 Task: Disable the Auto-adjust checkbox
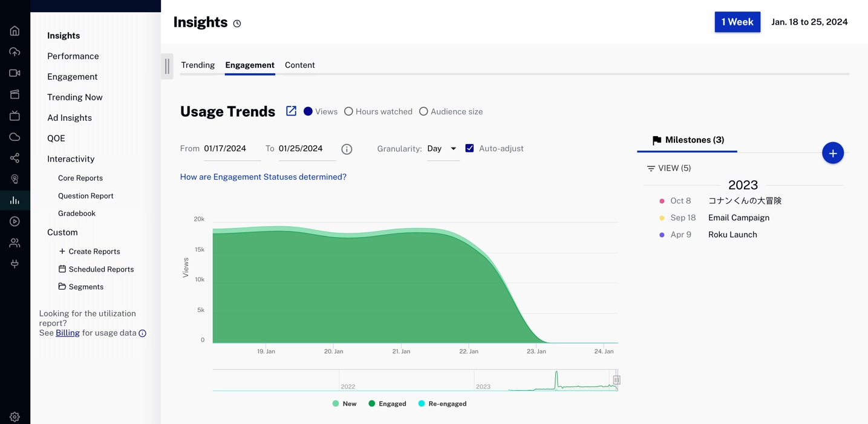[470, 148]
